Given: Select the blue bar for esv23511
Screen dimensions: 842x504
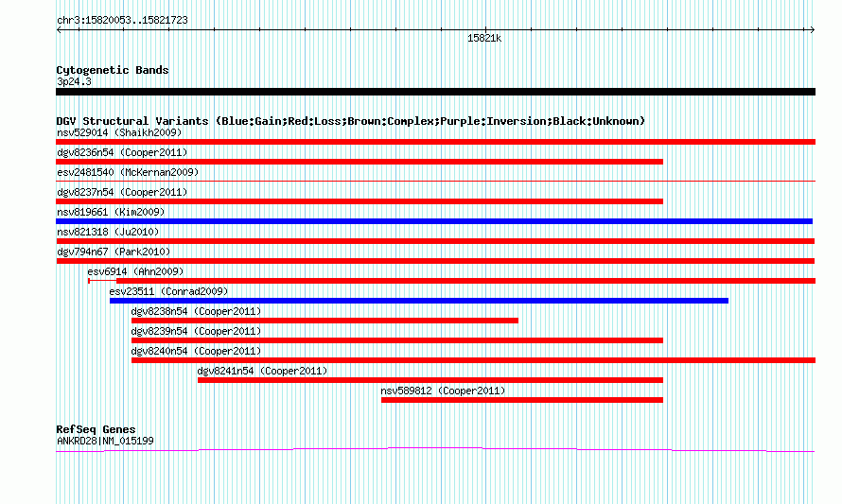Looking at the screenshot, I should coord(419,301).
